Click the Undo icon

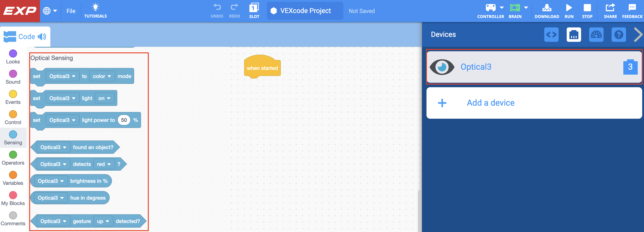pos(217,7)
